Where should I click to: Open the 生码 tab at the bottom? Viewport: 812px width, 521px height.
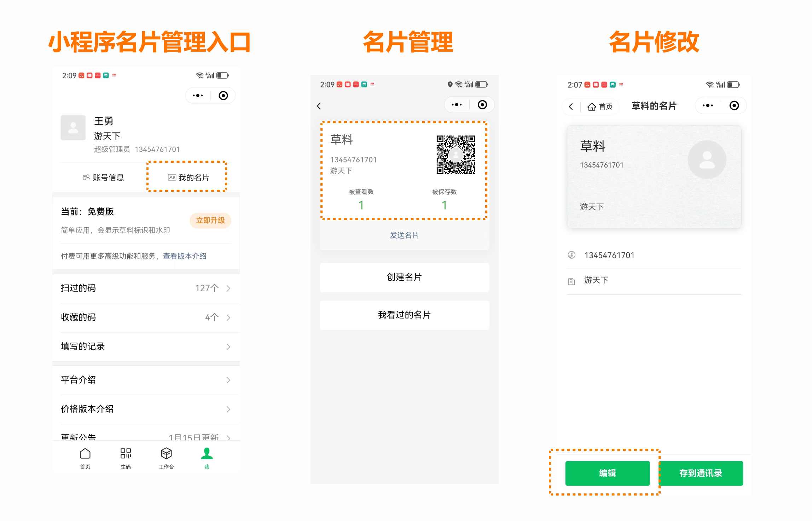(126, 457)
